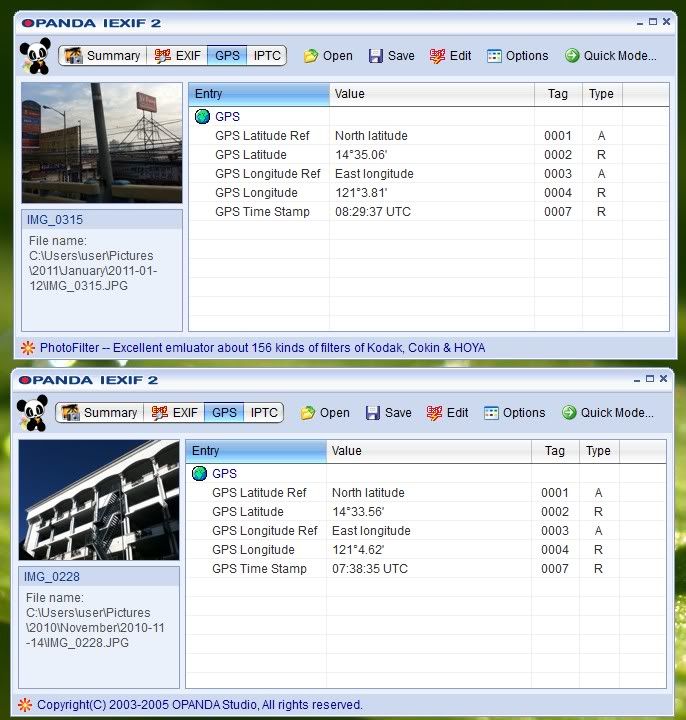This screenshot has width=686, height=720.
Task: Select GPS tab in bottom window
Action: tap(224, 413)
